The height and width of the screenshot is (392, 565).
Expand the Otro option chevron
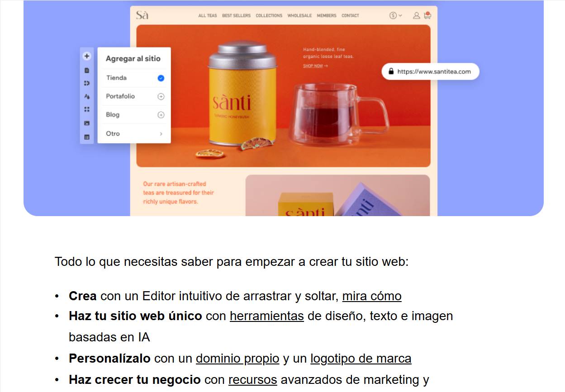tap(161, 134)
